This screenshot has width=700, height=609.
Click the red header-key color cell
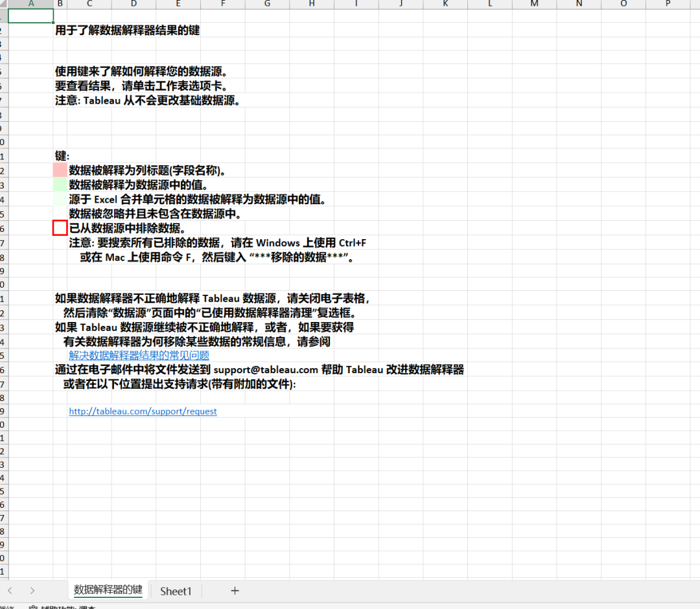coord(60,170)
